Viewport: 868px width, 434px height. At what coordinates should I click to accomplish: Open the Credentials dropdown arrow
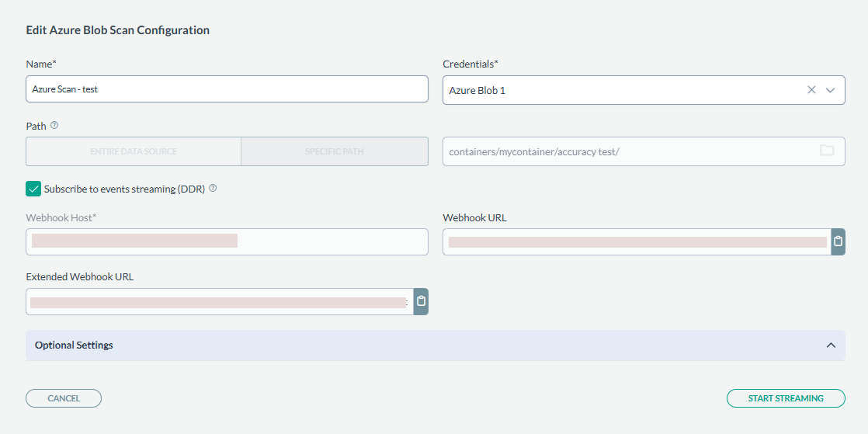click(x=831, y=90)
